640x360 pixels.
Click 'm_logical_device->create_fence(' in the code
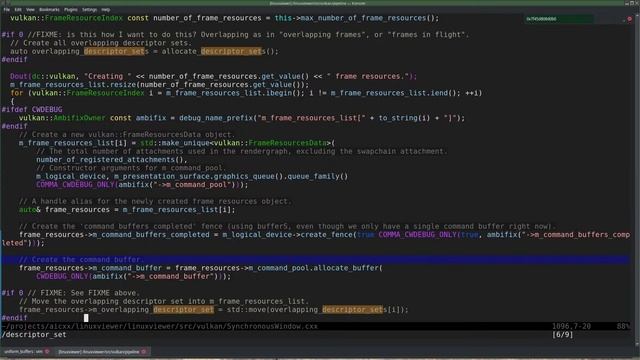click(x=289, y=235)
